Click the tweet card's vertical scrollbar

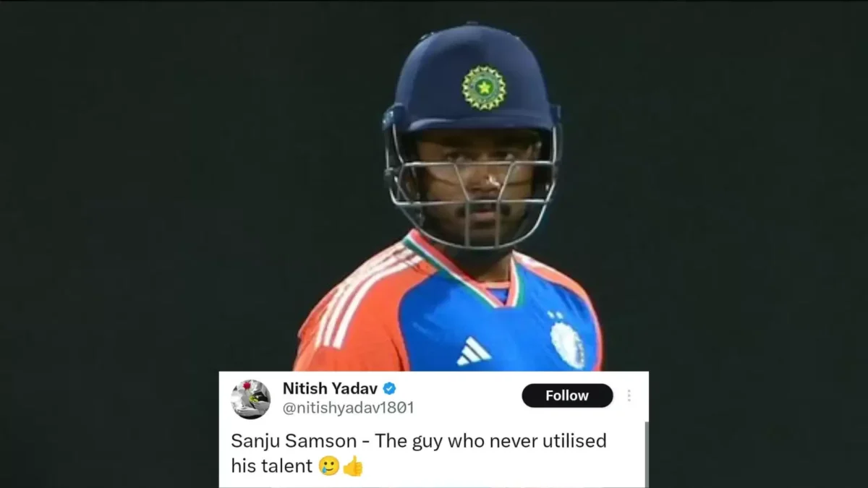(645, 454)
